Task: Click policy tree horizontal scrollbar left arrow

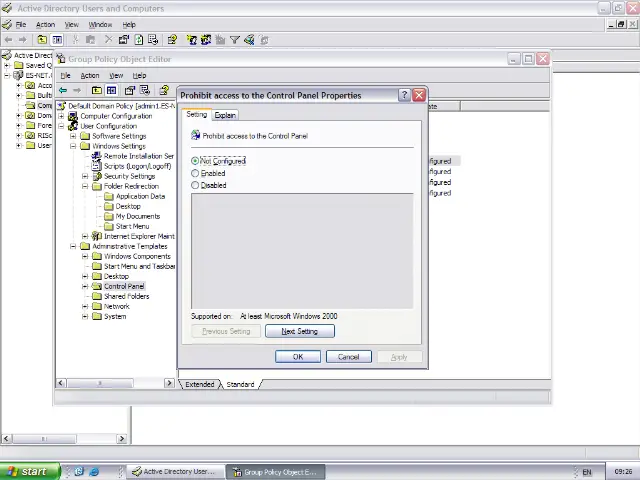Action: (x=61, y=383)
